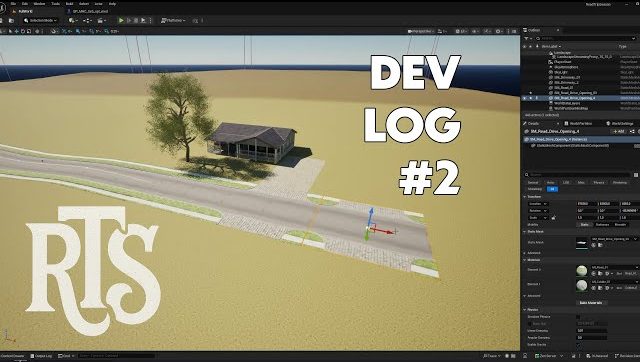
Task: Switch to the World Partition tab
Action: click(578, 123)
